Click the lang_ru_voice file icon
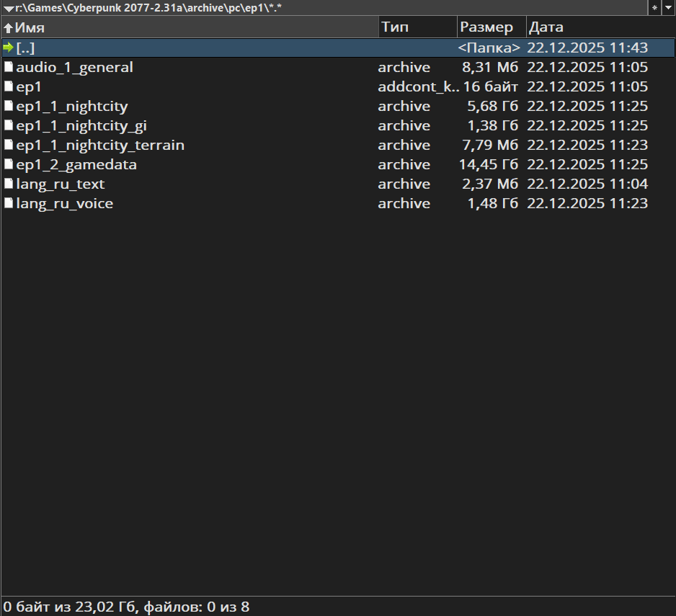Image resolution: width=676 pixels, height=616 pixels. [x=9, y=204]
